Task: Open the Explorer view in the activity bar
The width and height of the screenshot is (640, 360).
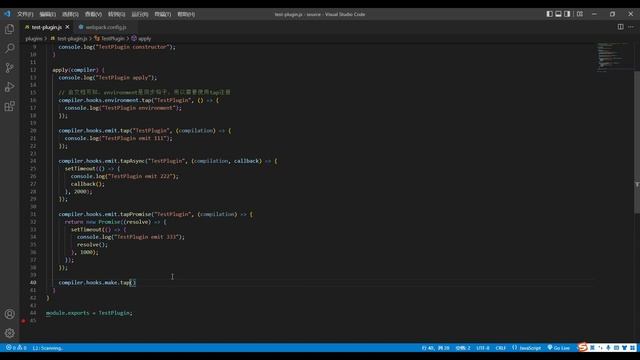Action: [x=9, y=29]
